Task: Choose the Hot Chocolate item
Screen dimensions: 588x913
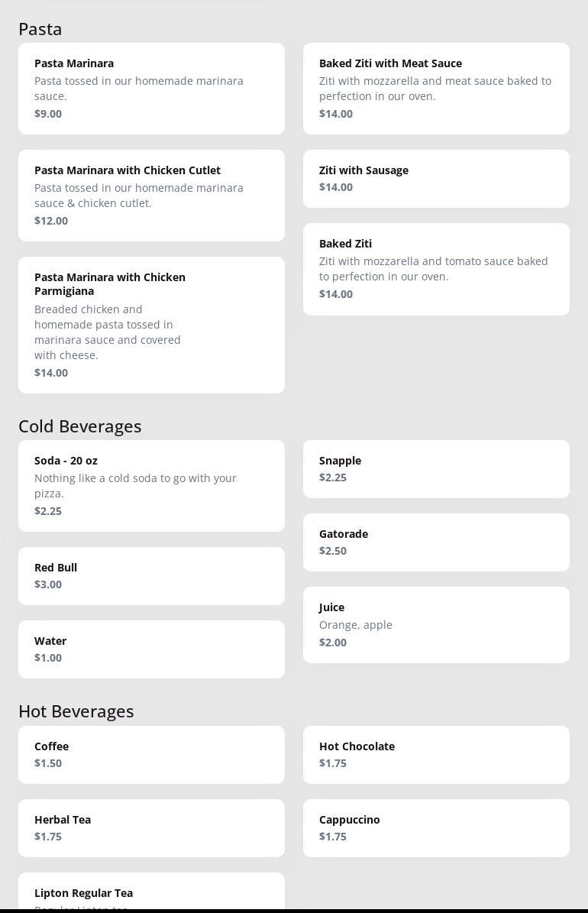Action: tap(436, 755)
